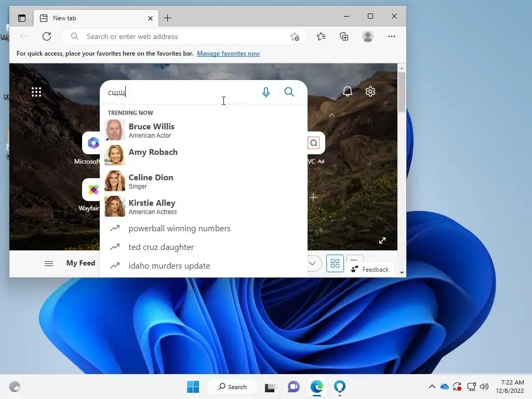
Task: Select the New tab tab
Action: click(96, 18)
